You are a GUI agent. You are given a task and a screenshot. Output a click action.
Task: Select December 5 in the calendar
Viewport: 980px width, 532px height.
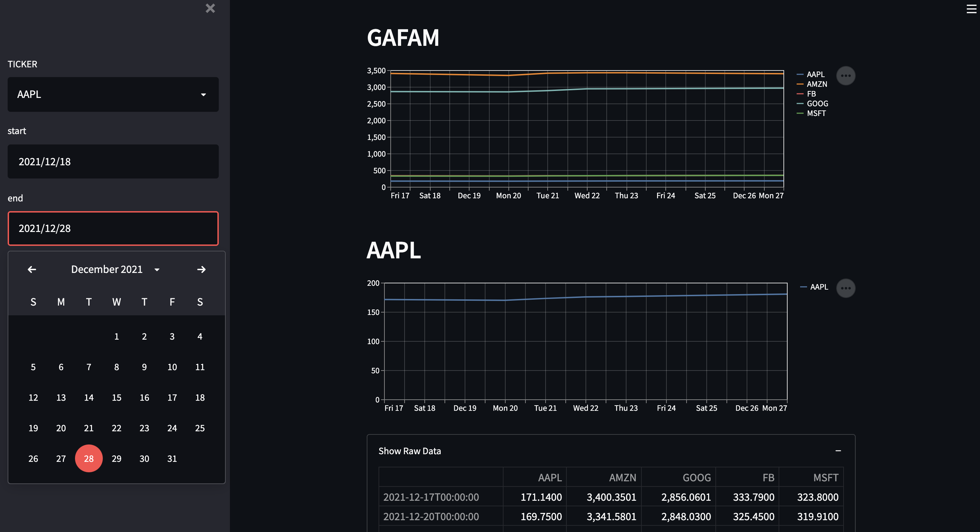[x=33, y=367]
